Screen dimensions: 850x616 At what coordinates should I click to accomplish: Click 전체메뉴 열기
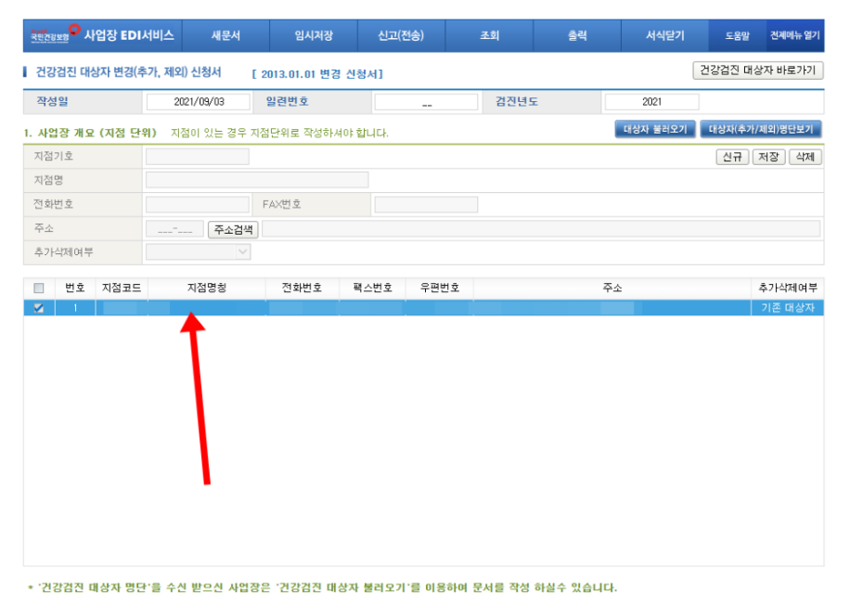click(795, 36)
